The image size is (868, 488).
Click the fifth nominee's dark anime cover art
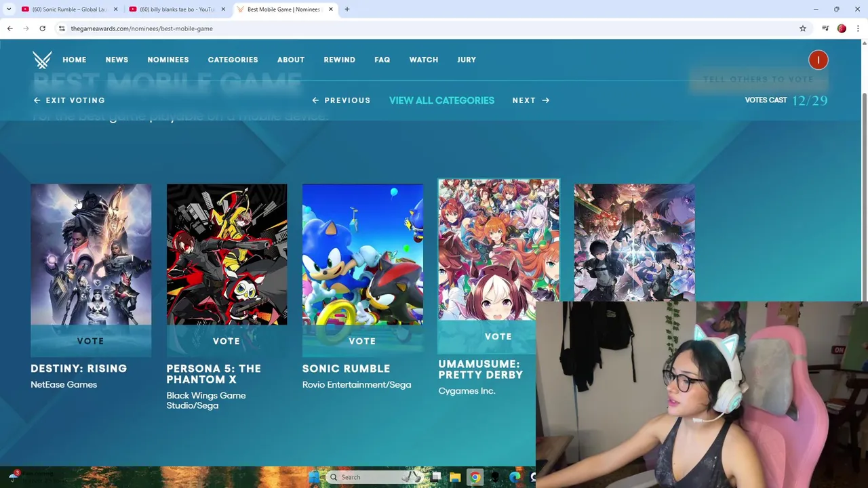point(634,242)
